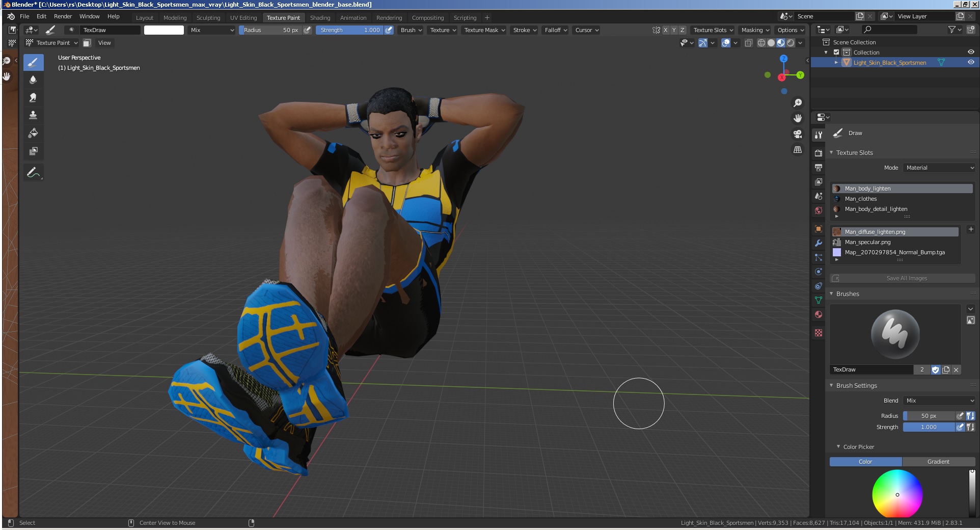Toggle strength pressure sensitivity in header
Viewport: 980px width, 530px height.
click(389, 30)
